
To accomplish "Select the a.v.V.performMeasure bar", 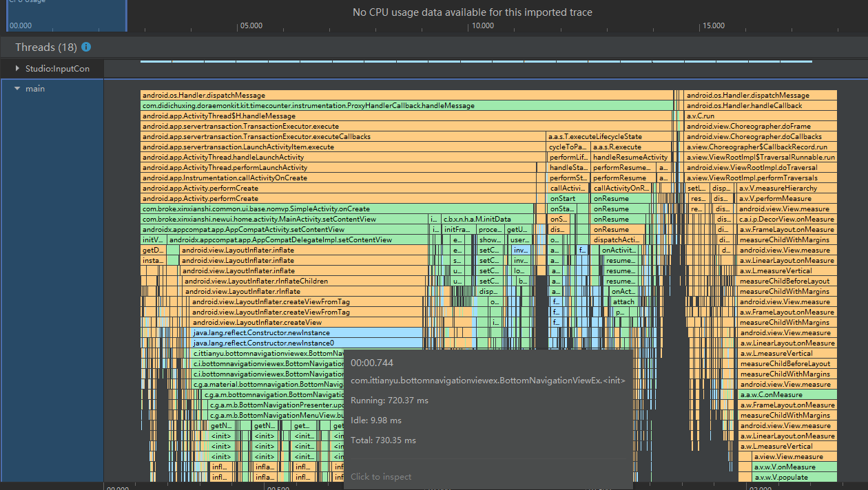I will [x=787, y=199].
